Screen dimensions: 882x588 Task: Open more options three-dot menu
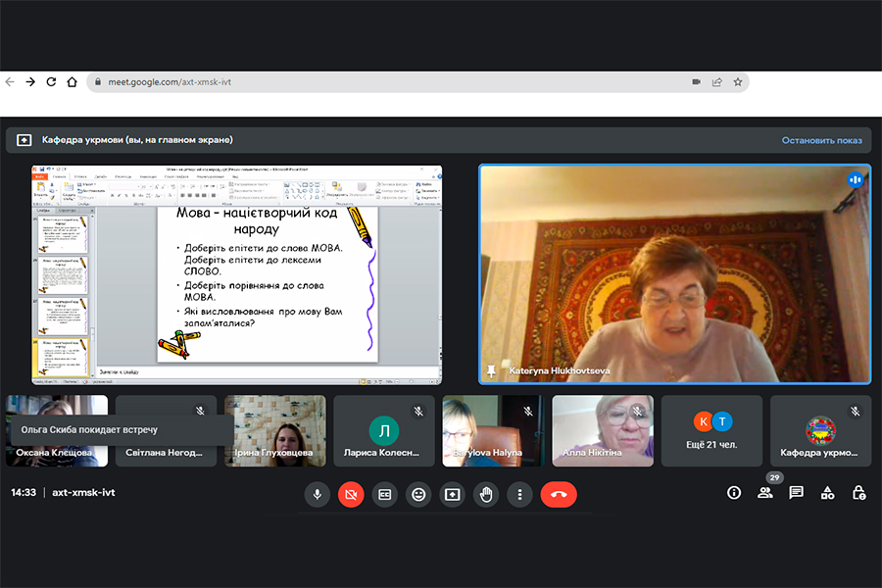[x=519, y=495]
